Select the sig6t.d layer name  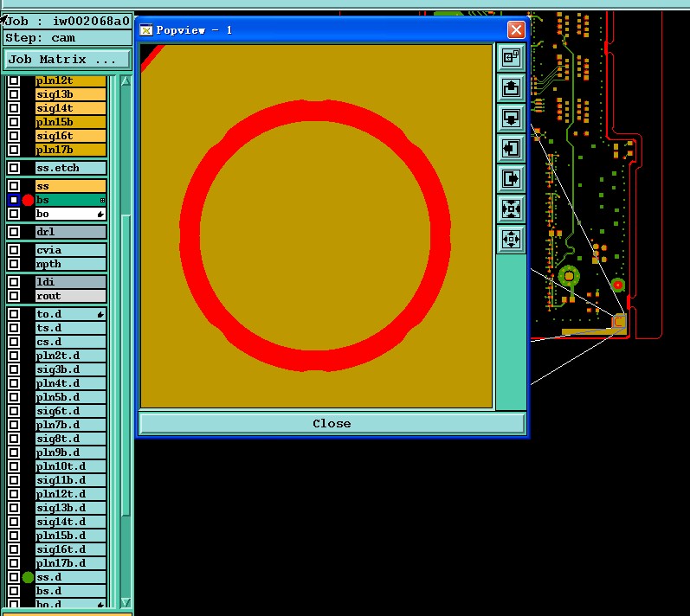pos(70,411)
